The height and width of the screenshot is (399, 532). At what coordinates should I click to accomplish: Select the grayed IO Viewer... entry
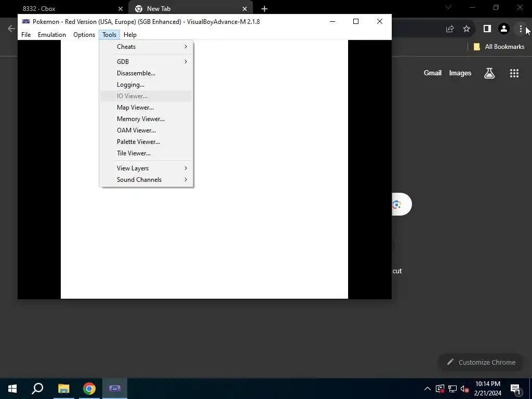(x=146, y=96)
